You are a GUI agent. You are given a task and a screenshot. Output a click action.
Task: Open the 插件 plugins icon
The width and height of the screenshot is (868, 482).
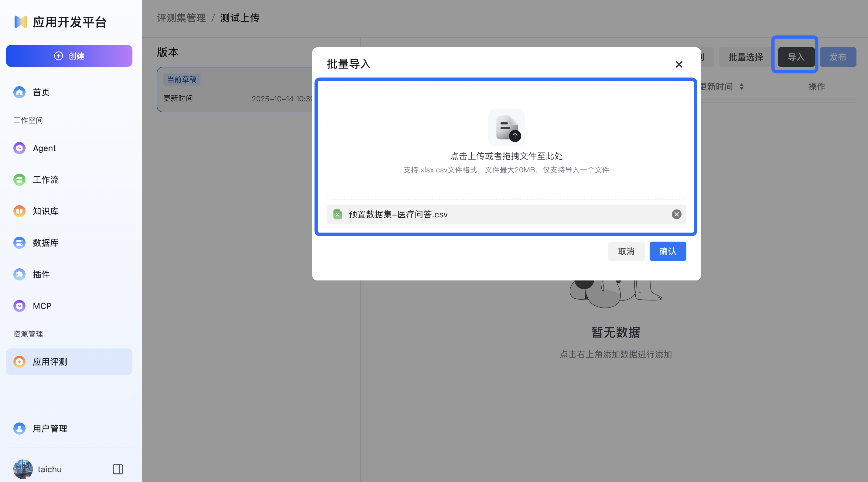pos(19,274)
